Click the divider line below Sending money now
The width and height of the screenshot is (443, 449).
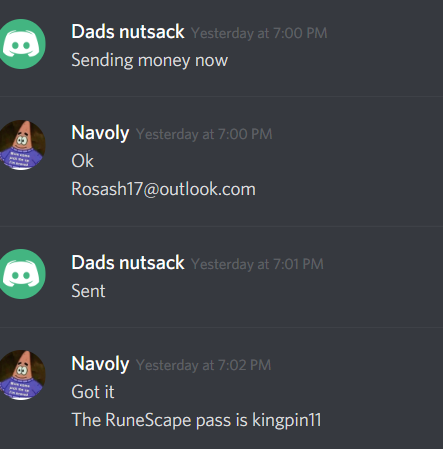click(x=221, y=96)
